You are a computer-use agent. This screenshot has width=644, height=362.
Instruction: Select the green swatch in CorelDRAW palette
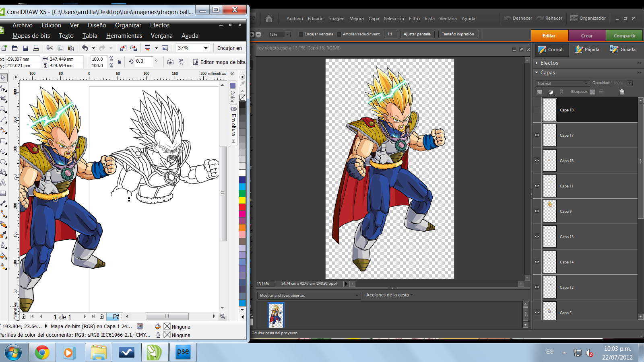pos(242,193)
